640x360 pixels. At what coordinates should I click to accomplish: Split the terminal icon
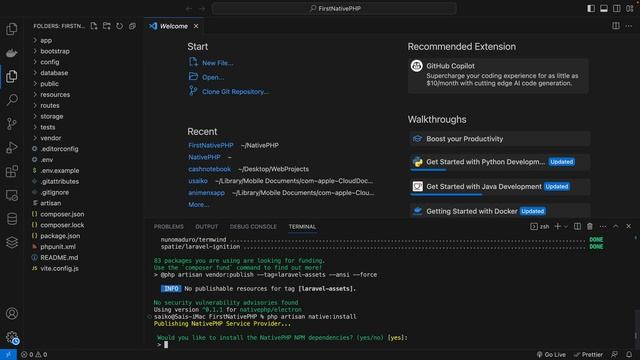[577, 226]
